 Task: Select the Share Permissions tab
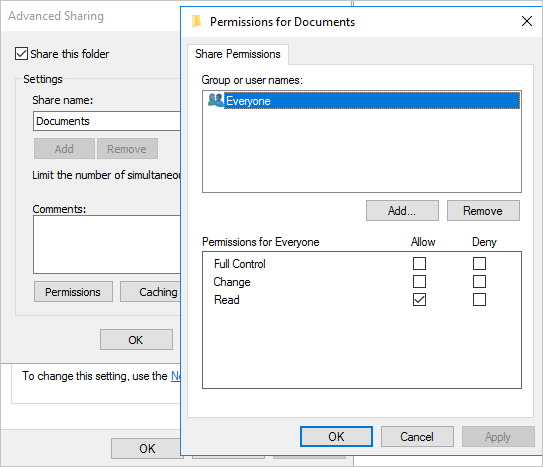238,54
